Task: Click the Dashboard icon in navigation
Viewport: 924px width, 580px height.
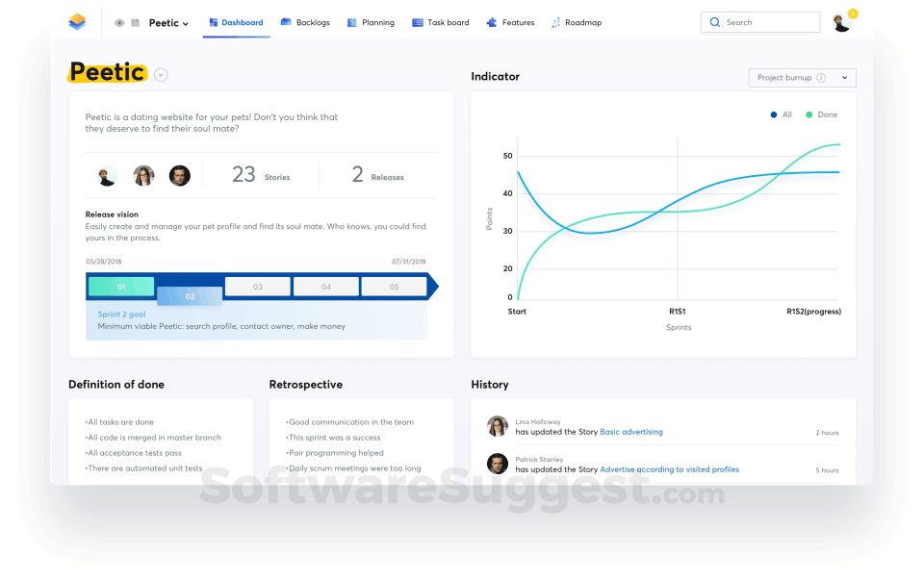Action: coord(214,22)
